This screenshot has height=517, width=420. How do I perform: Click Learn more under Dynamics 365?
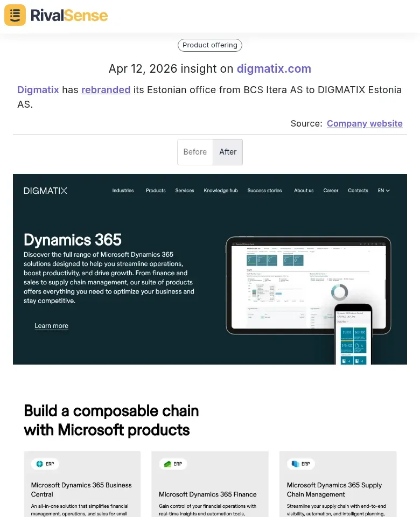click(x=51, y=325)
